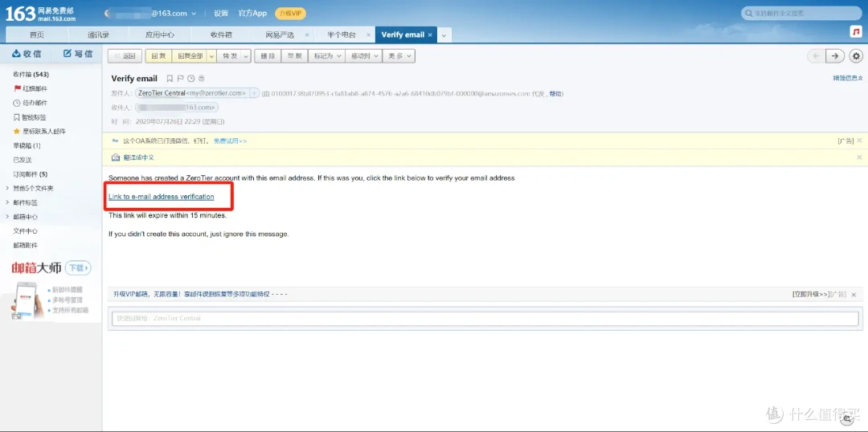
Task: Open the 转发 forward dropdown arrow
Action: [x=246, y=56]
